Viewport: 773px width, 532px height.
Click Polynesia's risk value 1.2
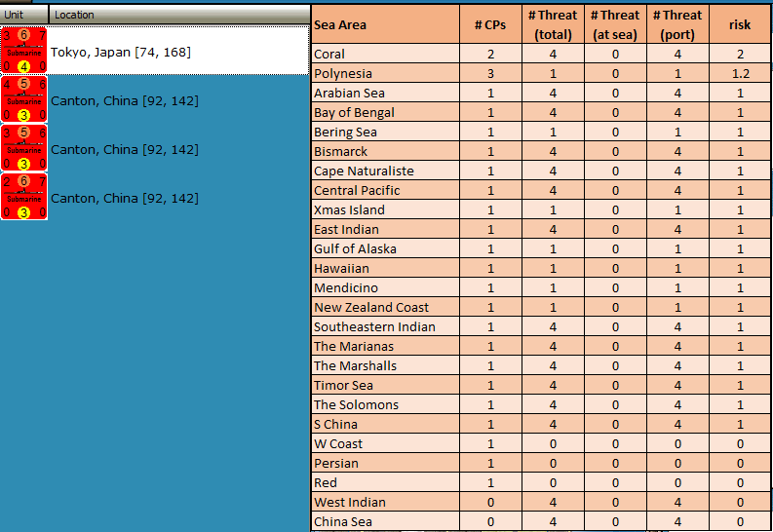pyautogui.click(x=740, y=73)
